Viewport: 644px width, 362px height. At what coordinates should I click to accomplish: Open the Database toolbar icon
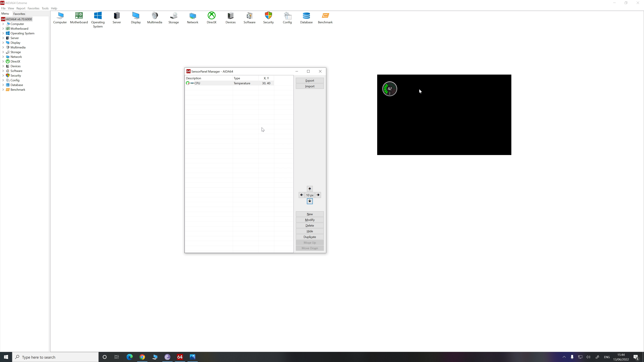(306, 16)
